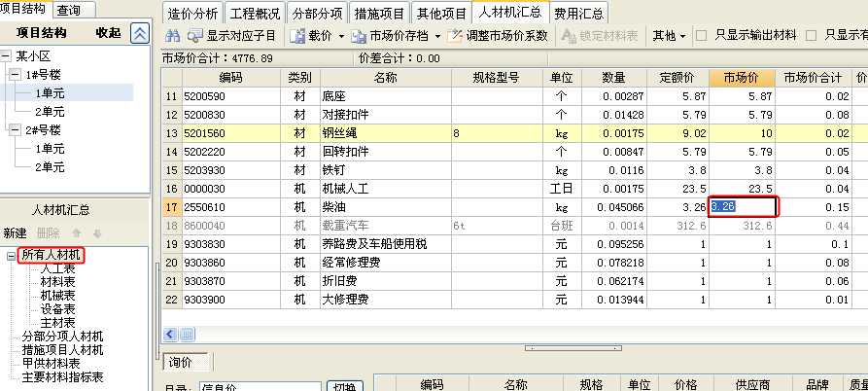Collapse the 2#号楼 tree node

[15, 130]
